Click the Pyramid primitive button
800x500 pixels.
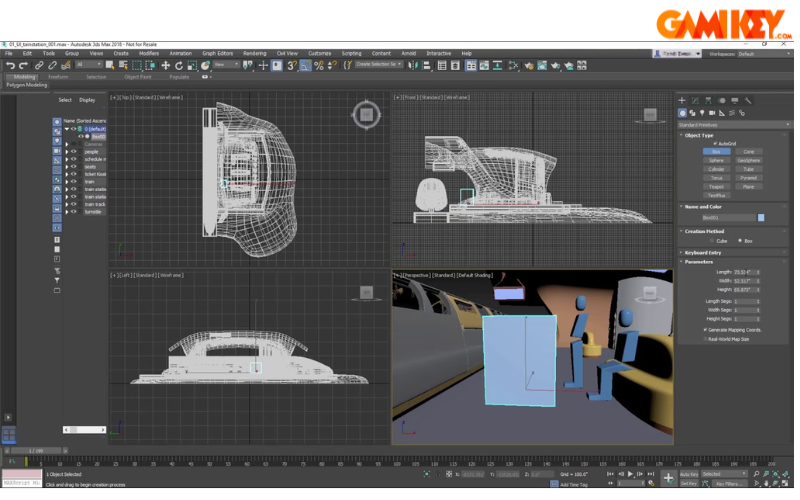pyautogui.click(x=748, y=178)
